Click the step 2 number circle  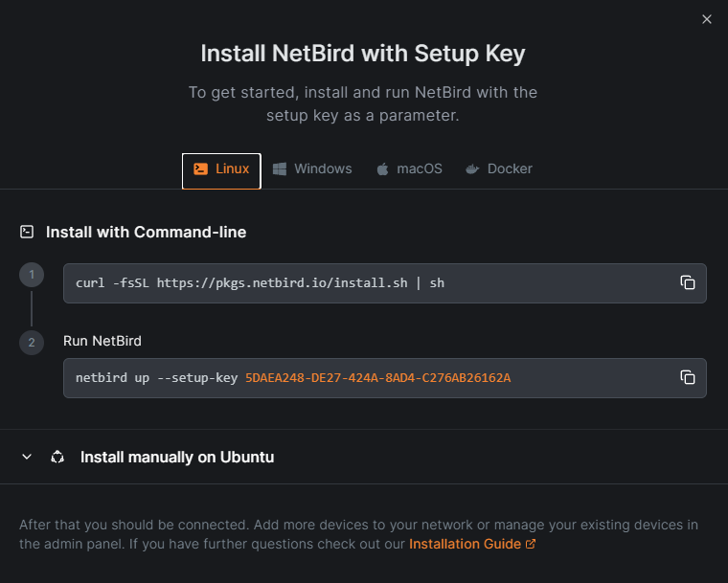click(x=32, y=342)
